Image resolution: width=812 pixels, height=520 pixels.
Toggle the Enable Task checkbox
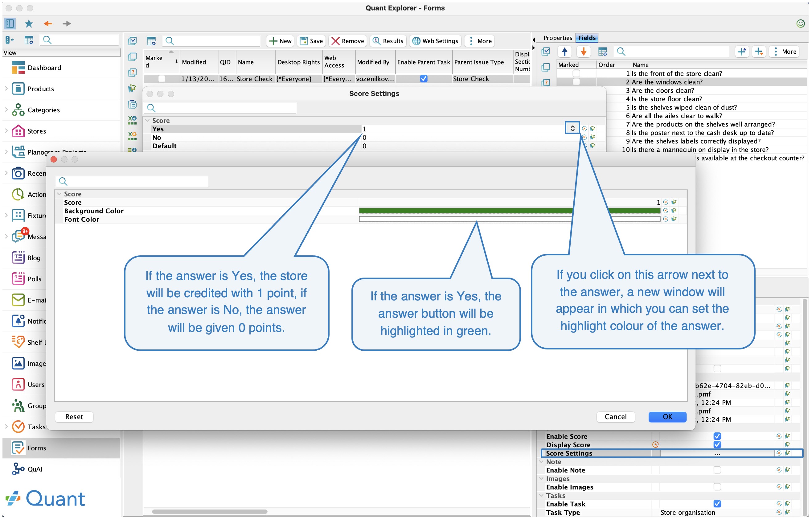[717, 504]
